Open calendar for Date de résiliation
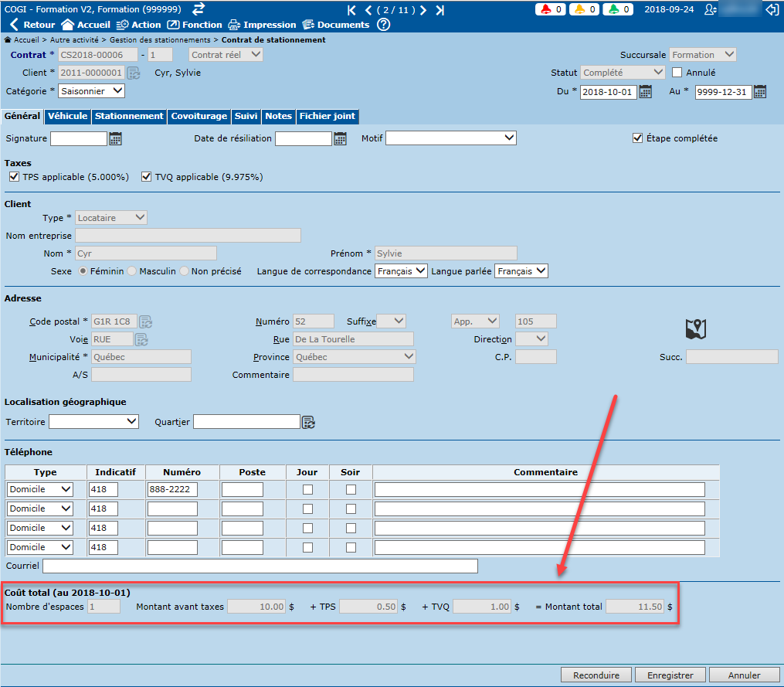The height and width of the screenshot is (687, 784). click(x=341, y=139)
